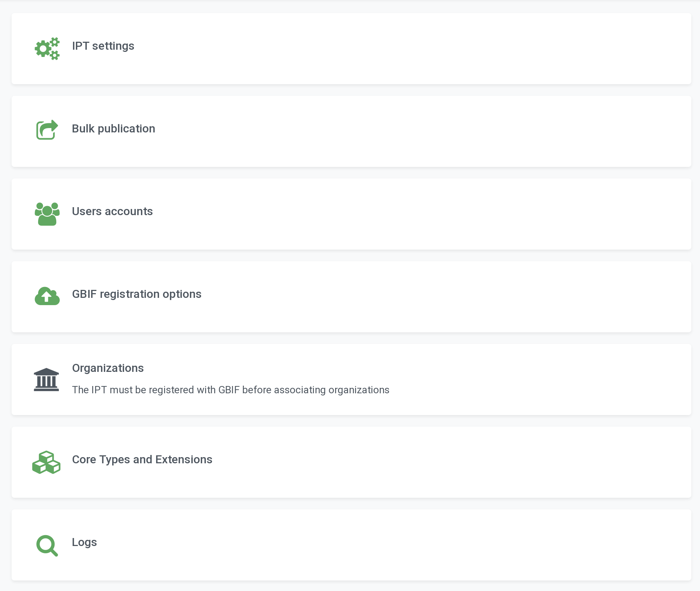The width and height of the screenshot is (700, 591).
Task: Click the Logs magnifying glass icon
Action: pos(47,545)
